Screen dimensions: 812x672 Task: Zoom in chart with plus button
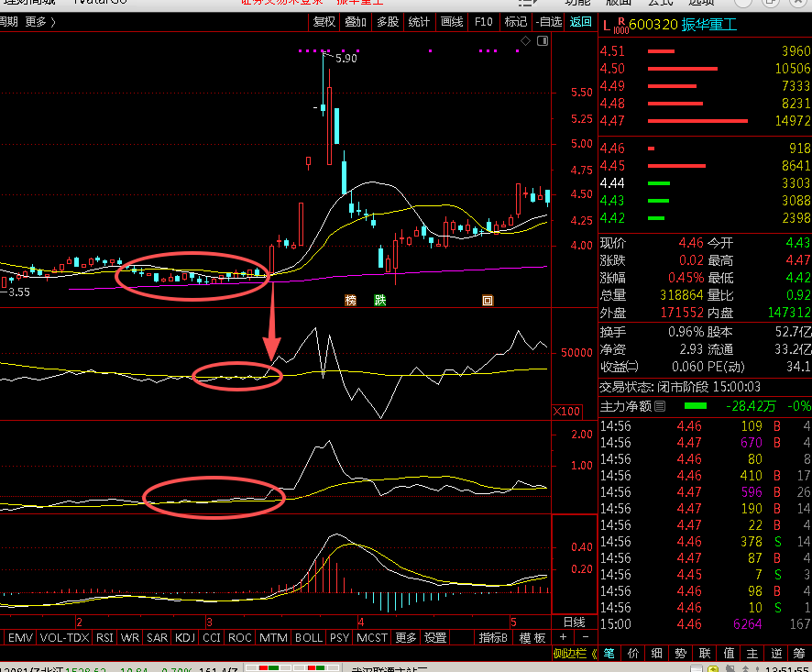pos(564,637)
